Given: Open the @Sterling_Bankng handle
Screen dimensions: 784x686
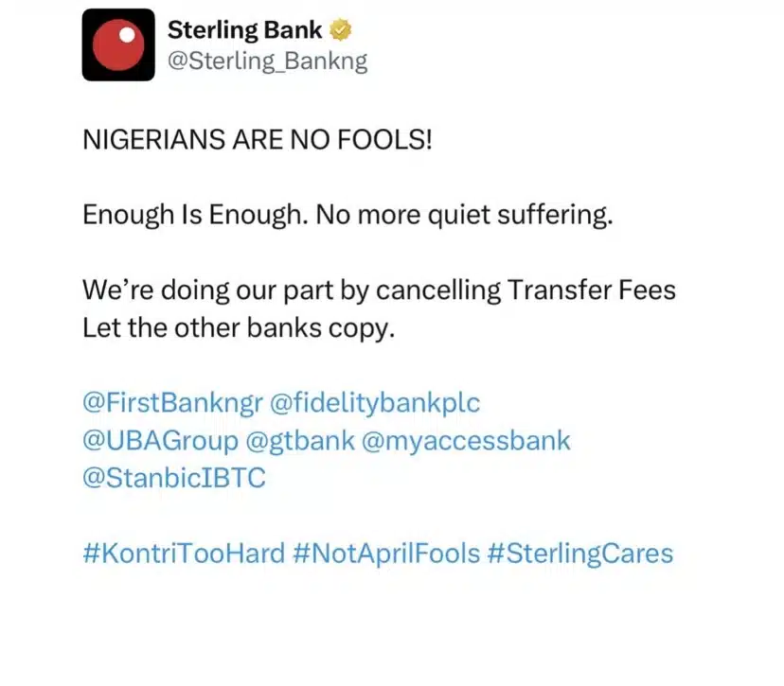Looking at the screenshot, I should click(x=267, y=62).
